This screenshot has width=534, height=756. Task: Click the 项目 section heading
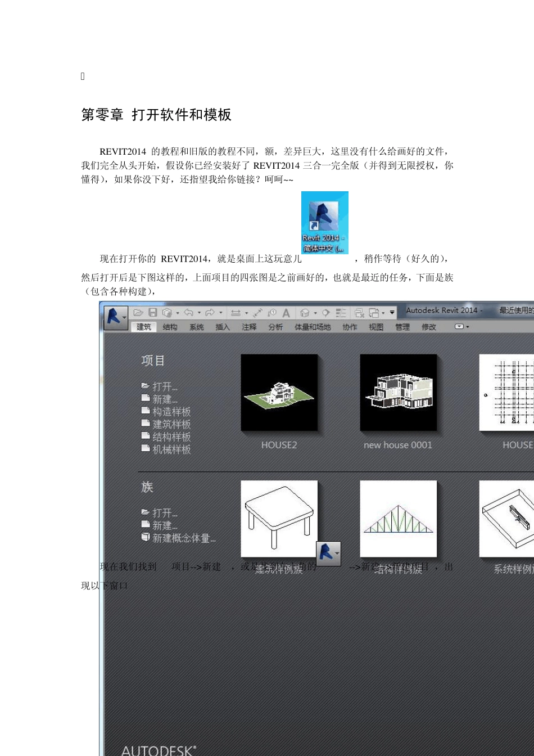(153, 361)
